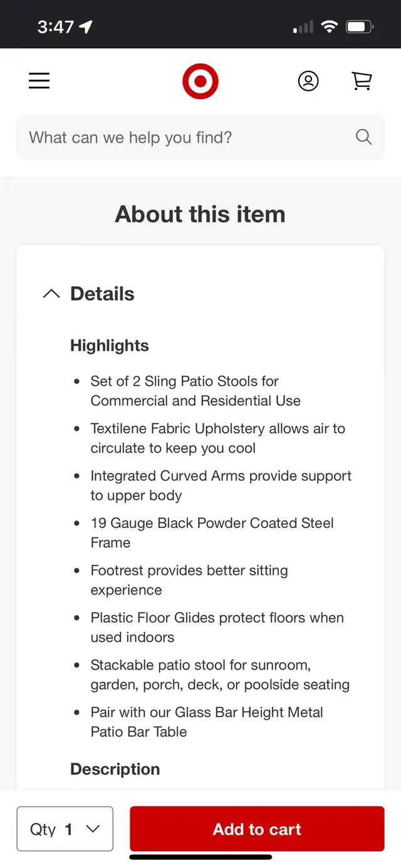Open the account profile icon
Viewport: 401px width, 868px height.
(x=308, y=81)
